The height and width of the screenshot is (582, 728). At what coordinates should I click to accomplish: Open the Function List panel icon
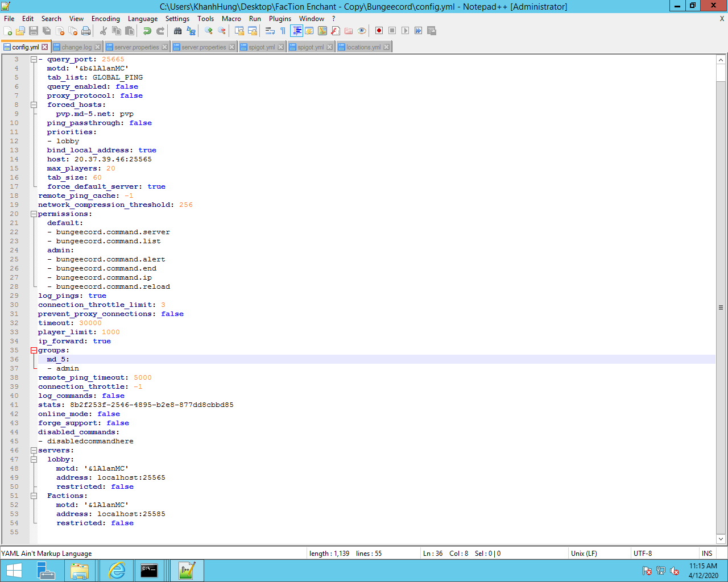[336, 31]
